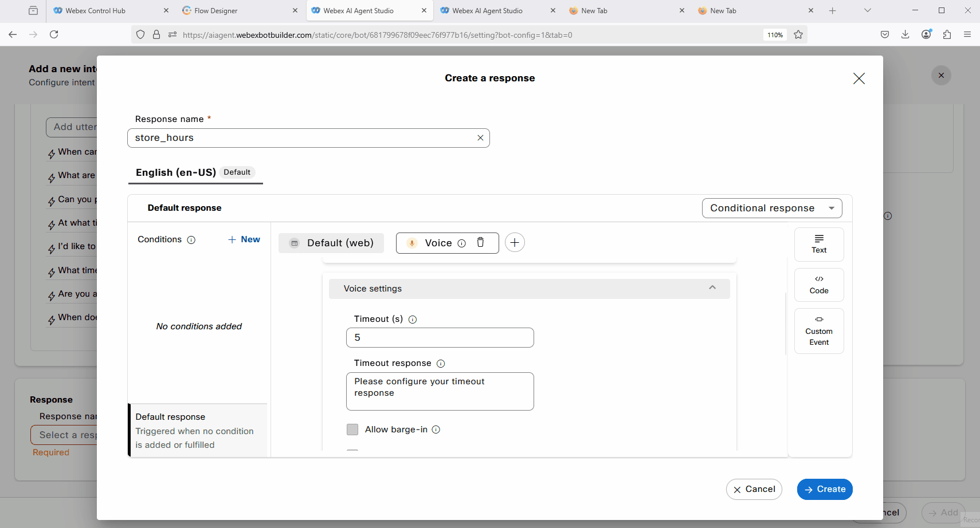Clear the Response name field
Image resolution: width=980 pixels, height=528 pixels.
(x=480, y=138)
